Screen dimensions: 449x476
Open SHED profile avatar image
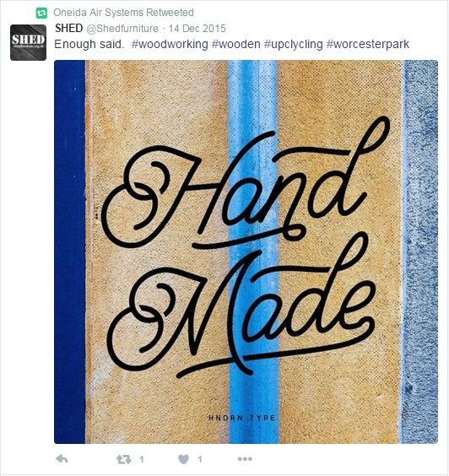[28, 42]
